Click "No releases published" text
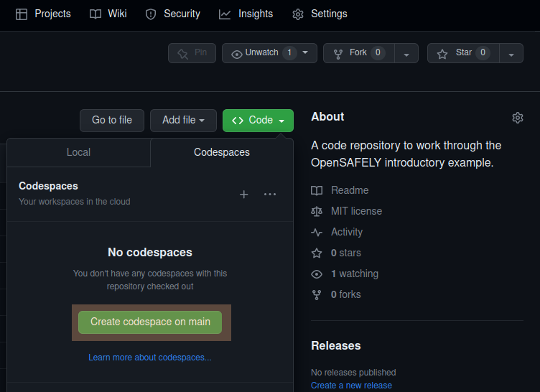 click(x=353, y=373)
